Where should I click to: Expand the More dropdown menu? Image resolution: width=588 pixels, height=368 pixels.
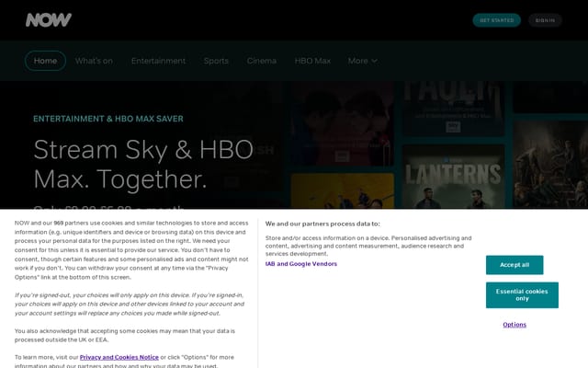(362, 61)
